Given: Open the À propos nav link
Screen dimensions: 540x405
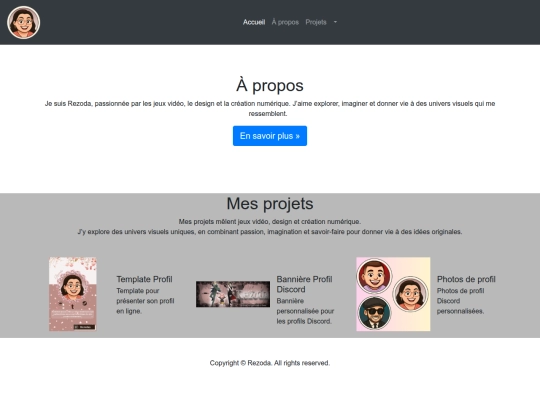Looking at the screenshot, I should tap(285, 22).
